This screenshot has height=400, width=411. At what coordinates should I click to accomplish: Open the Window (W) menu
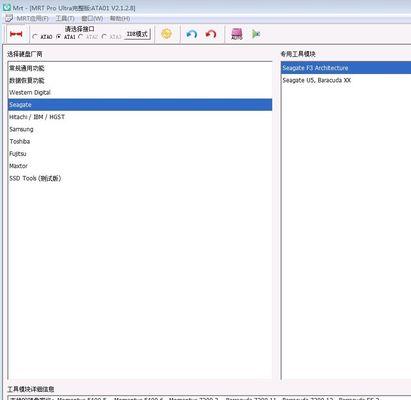click(x=92, y=18)
